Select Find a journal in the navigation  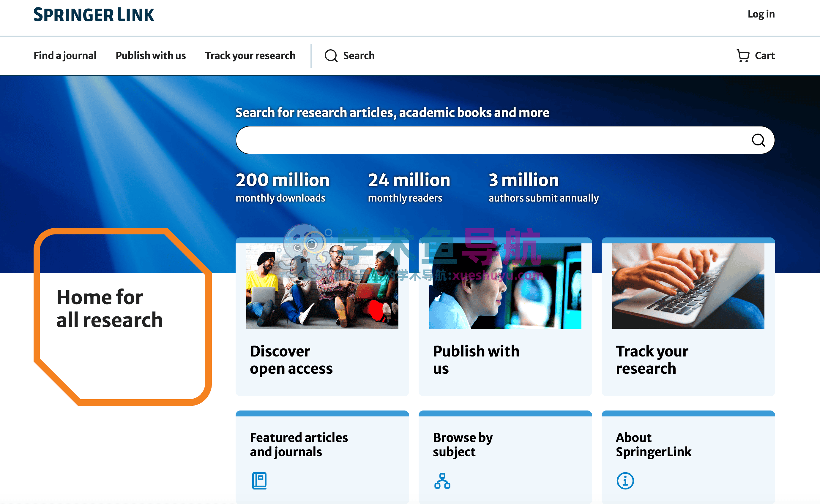pyautogui.click(x=65, y=56)
